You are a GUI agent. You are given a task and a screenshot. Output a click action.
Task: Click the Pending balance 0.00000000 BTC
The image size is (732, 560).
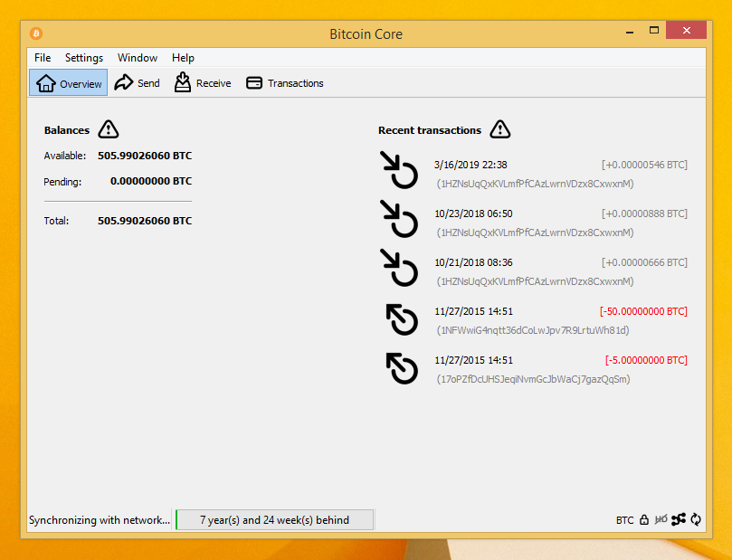tap(151, 181)
